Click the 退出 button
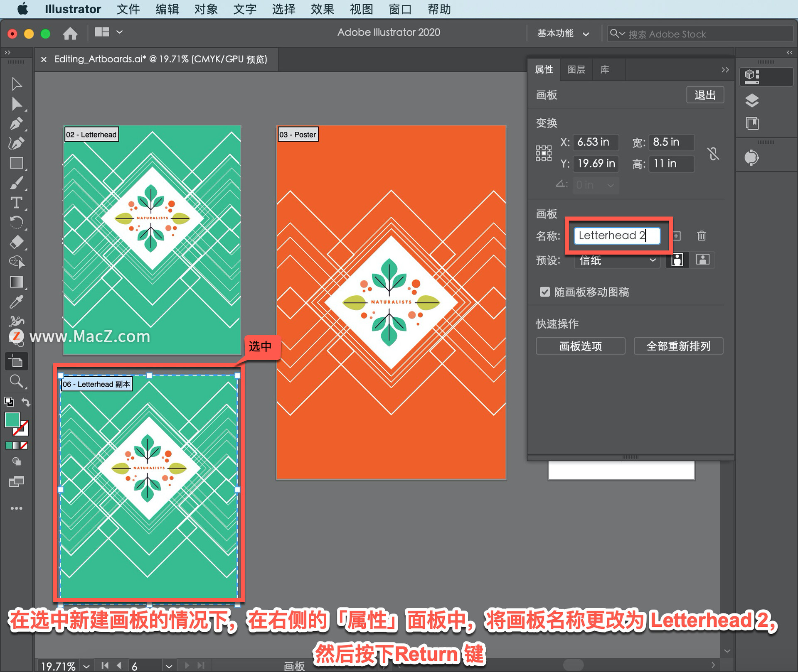Viewport: 798px width, 672px height. [705, 95]
